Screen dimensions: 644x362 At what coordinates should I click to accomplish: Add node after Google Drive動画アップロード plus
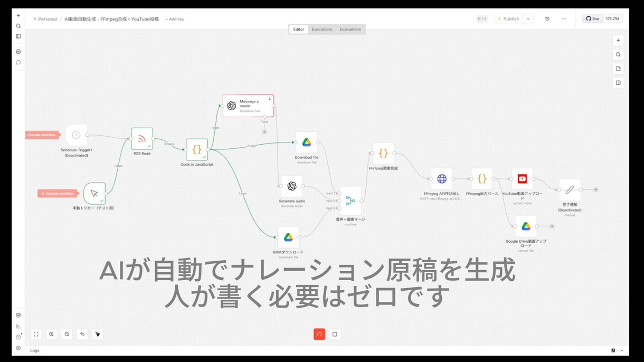552,226
